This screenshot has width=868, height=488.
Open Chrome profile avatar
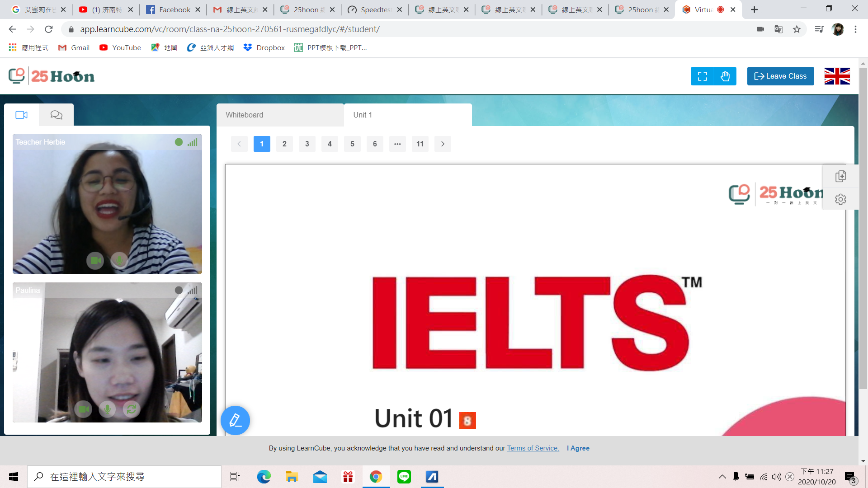pos(838,29)
